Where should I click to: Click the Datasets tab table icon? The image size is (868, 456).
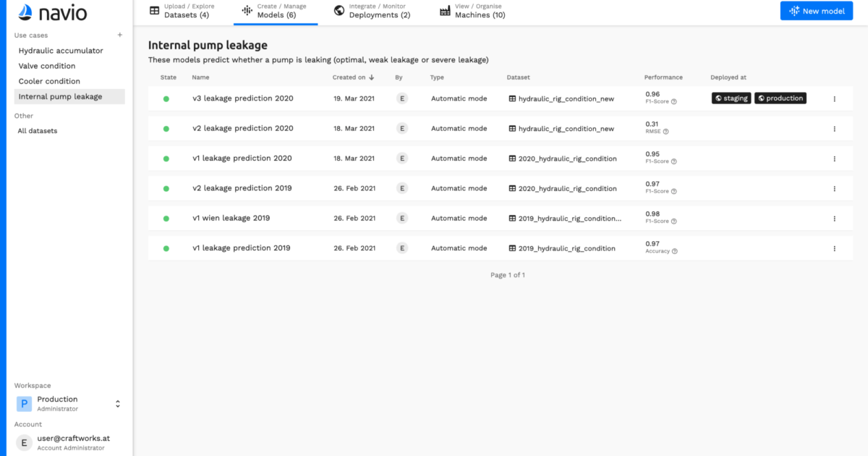pos(154,11)
